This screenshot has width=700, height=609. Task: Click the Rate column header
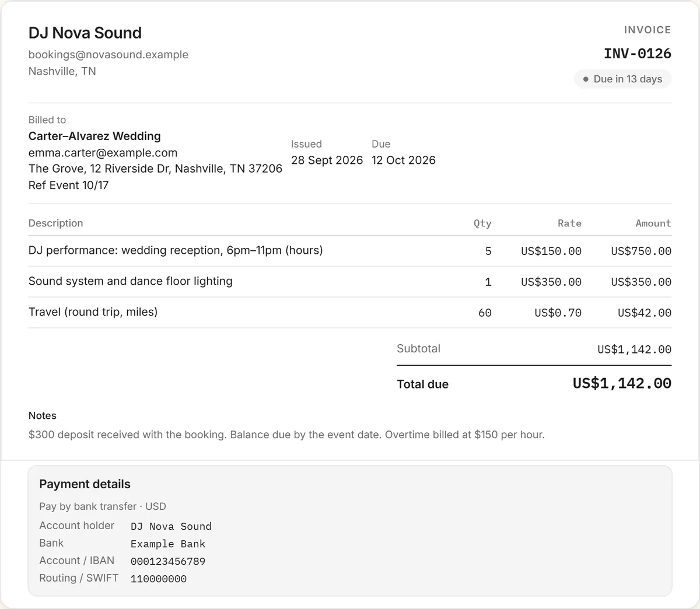point(569,223)
